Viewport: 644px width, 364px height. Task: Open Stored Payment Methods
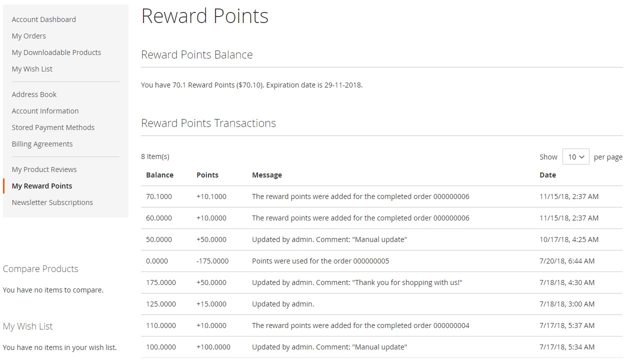53,127
